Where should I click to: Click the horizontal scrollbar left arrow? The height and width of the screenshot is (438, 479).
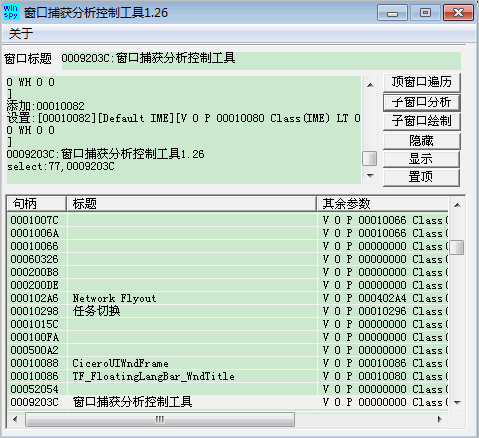15,419
